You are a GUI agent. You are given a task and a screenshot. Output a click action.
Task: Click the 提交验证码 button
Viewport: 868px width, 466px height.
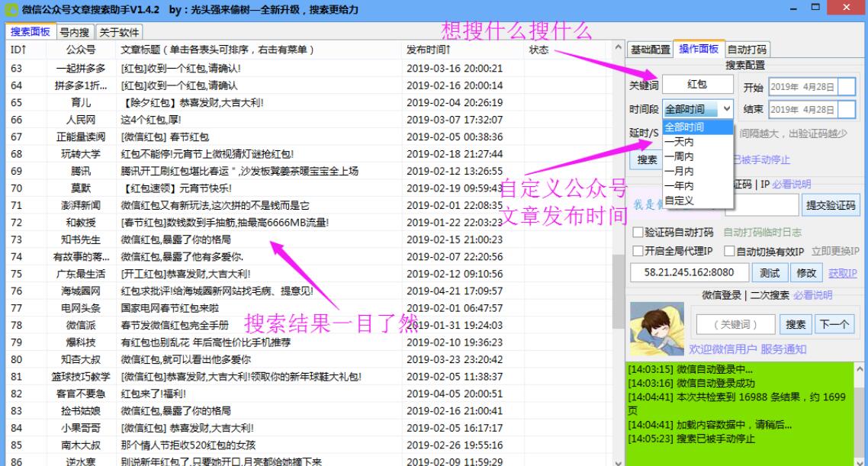tap(831, 205)
